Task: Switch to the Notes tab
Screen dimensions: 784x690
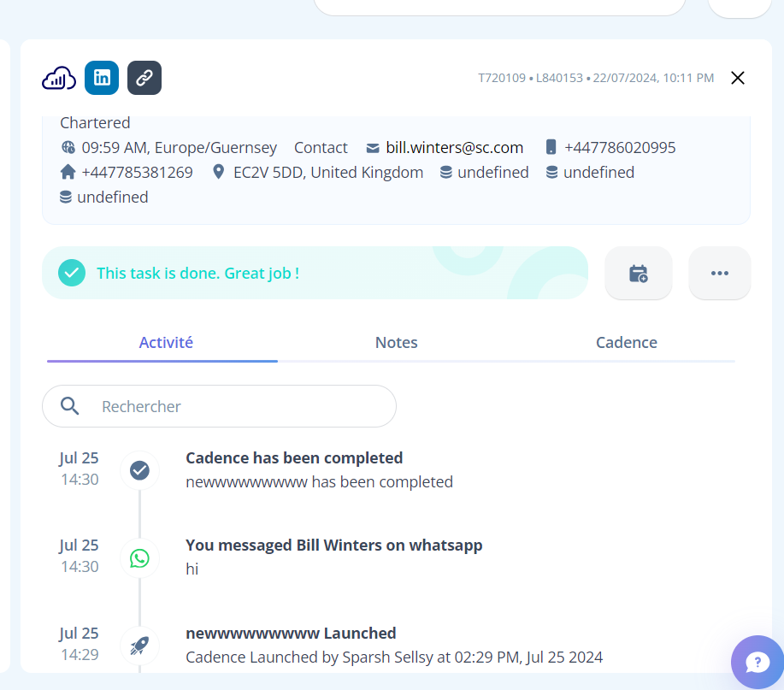Action: 397,343
